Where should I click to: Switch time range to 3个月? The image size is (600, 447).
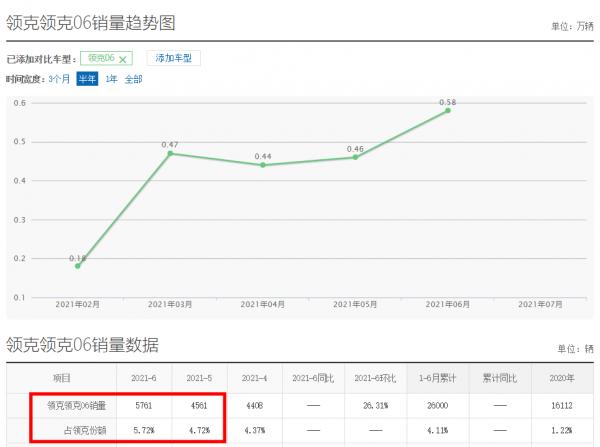point(60,79)
